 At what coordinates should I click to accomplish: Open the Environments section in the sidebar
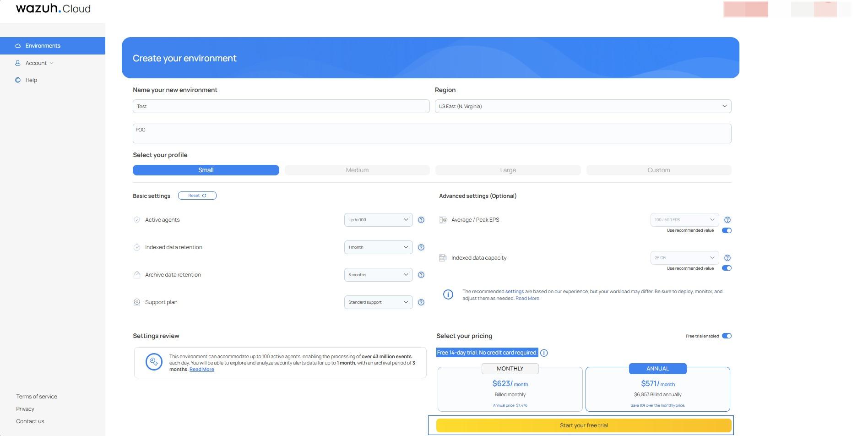[42, 45]
